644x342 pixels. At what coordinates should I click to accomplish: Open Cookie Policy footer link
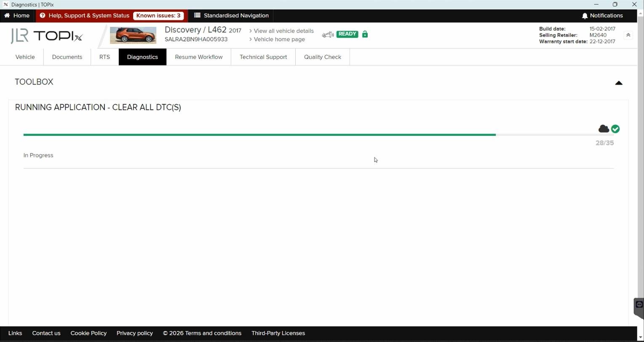pos(88,333)
